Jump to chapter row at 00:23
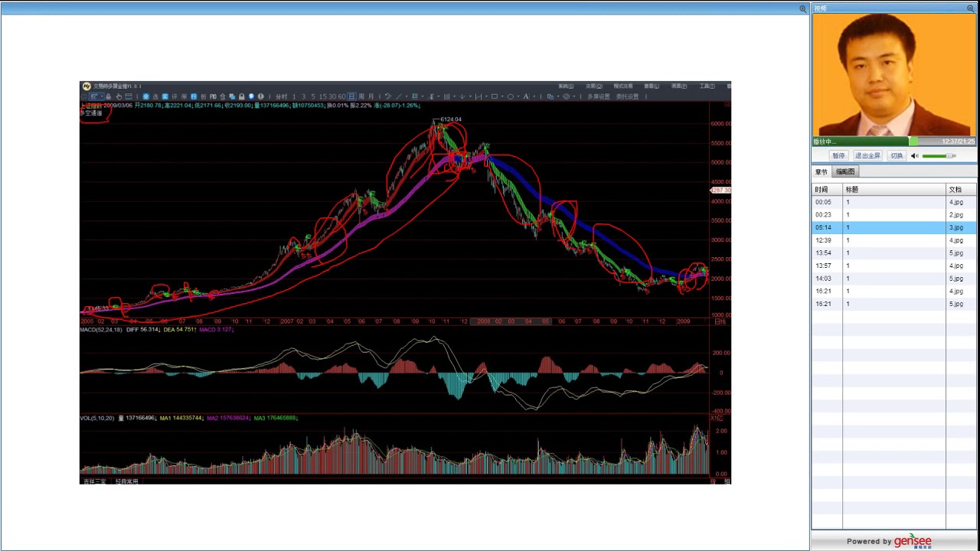This screenshot has width=980, height=551. pyautogui.click(x=894, y=215)
